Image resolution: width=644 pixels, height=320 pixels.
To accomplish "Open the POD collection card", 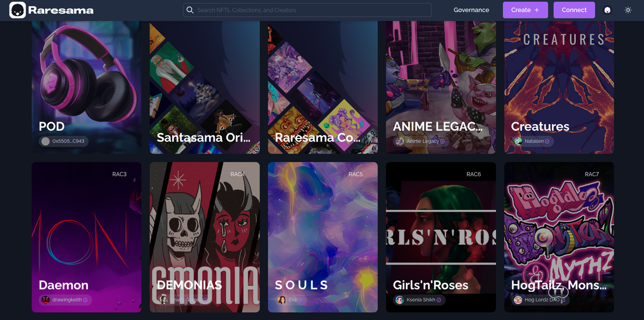I will 86,87.
